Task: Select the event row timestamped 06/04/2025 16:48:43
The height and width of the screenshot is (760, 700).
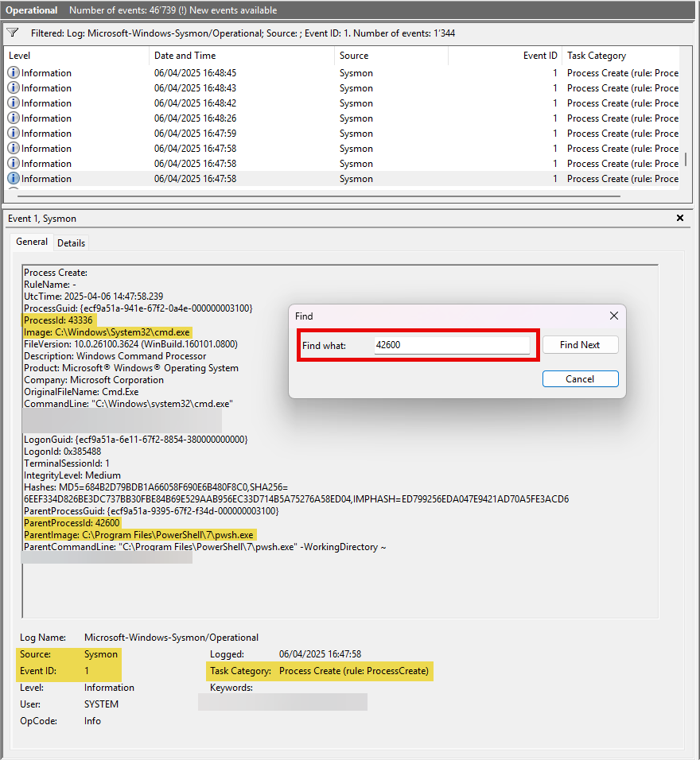Action: (239, 87)
